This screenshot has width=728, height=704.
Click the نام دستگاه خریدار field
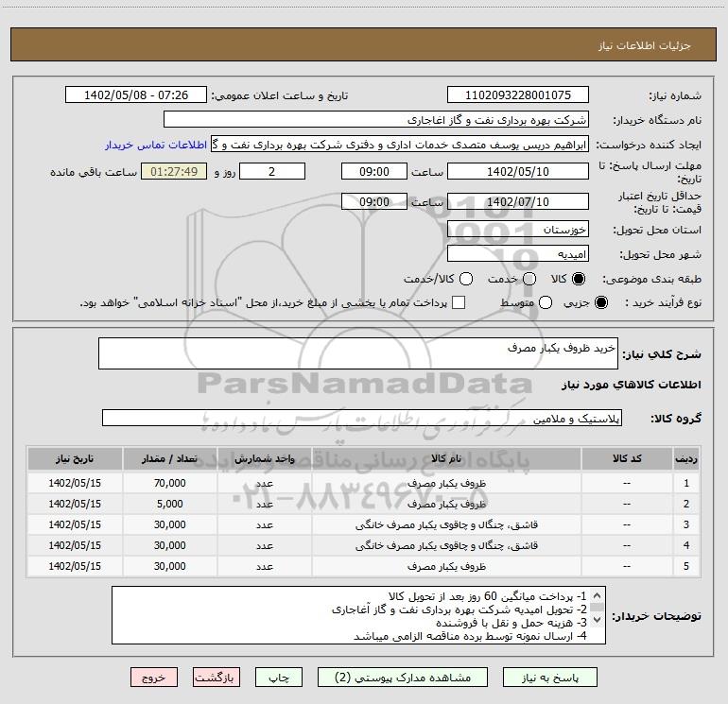(x=376, y=119)
